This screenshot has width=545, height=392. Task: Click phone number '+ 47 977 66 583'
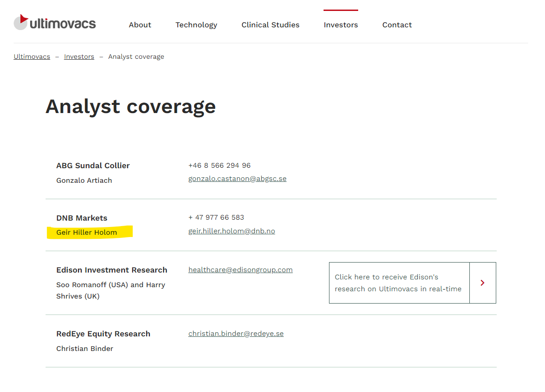(216, 218)
